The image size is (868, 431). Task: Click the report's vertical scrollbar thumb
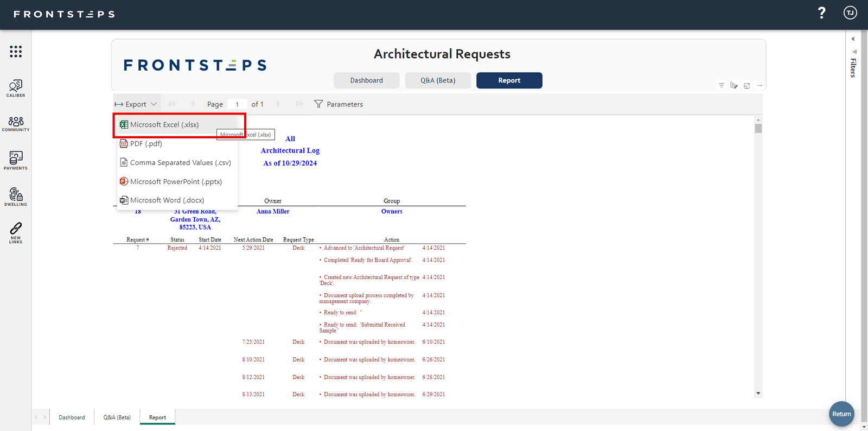[x=758, y=129]
